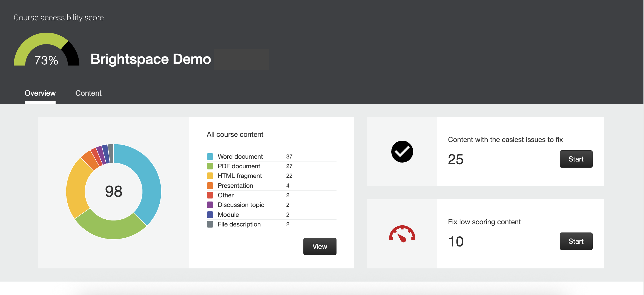The image size is (644, 295).
Task: Click the total 98 in donut center
Action: 114,191
